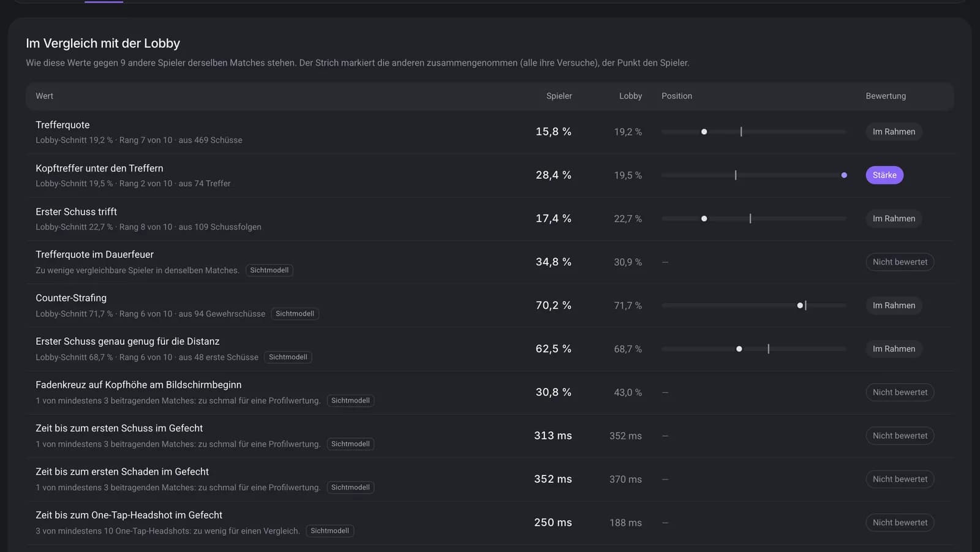Click the Counter-Strafing row title
This screenshot has height=552, width=980.
tap(71, 298)
